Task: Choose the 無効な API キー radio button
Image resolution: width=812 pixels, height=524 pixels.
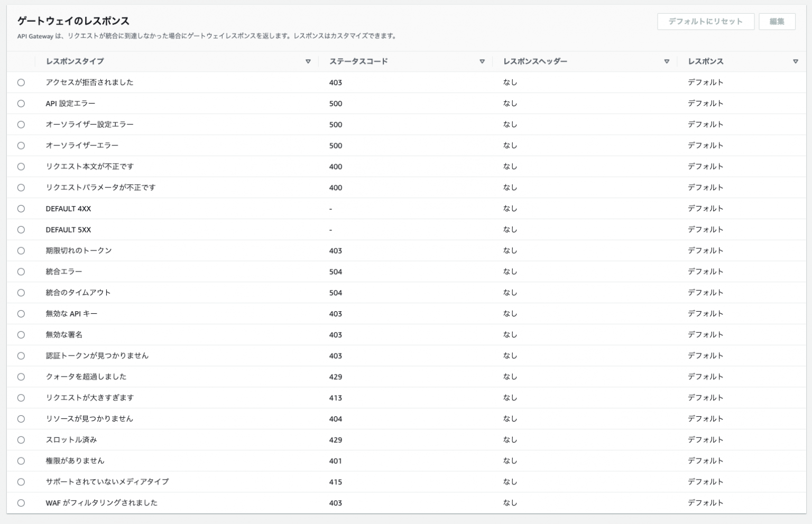Action: tap(21, 314)
